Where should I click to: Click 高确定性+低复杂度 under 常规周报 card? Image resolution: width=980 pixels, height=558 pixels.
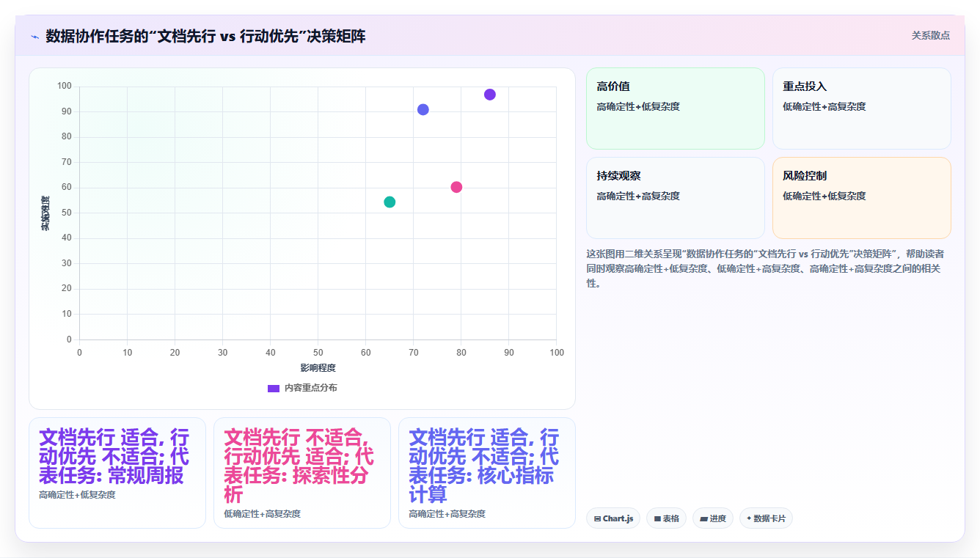coord(77,495)
